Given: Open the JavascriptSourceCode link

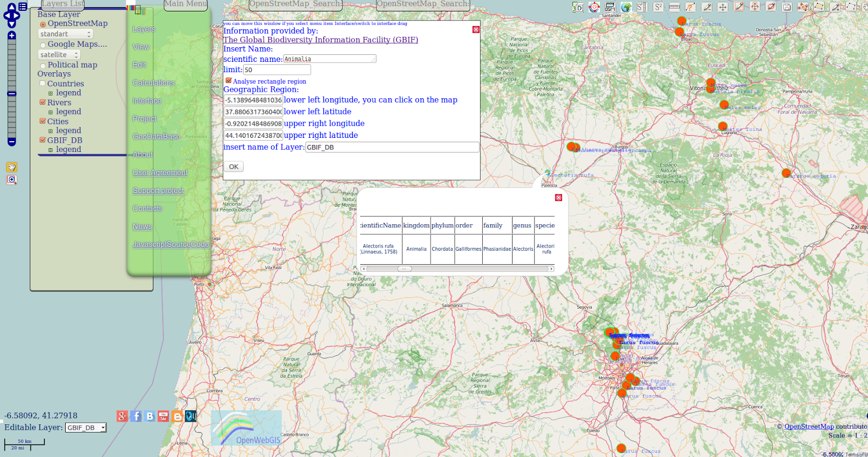Looking at the screenshot, I should click(x=171, y=245).
